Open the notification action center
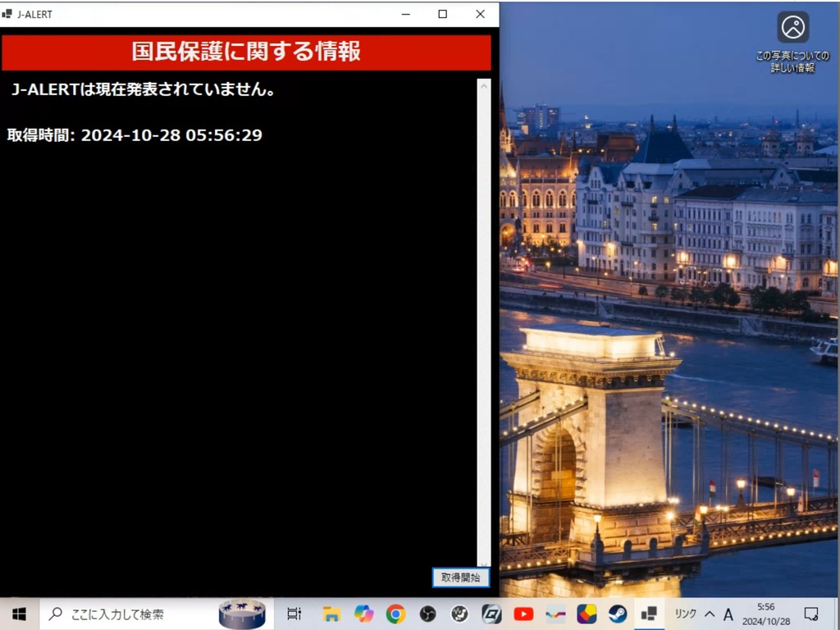The width and height of the screenshot is (840, 630). click(811, 614)
